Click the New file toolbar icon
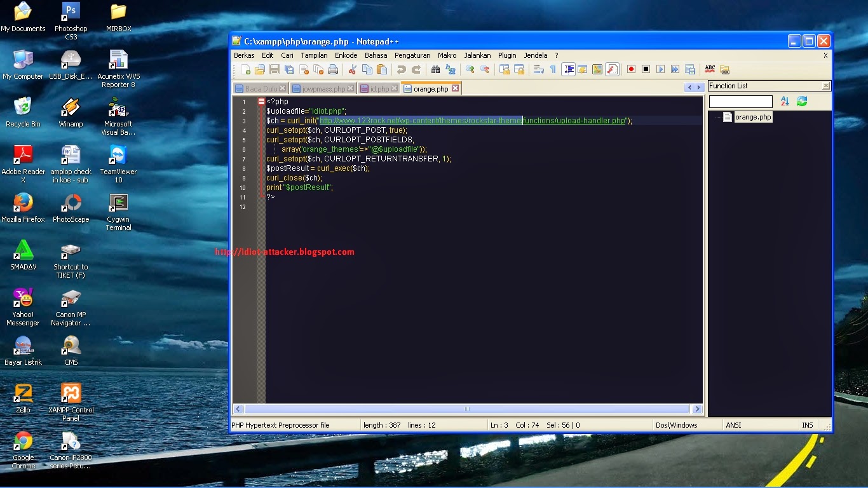 [x=245, y=69]
